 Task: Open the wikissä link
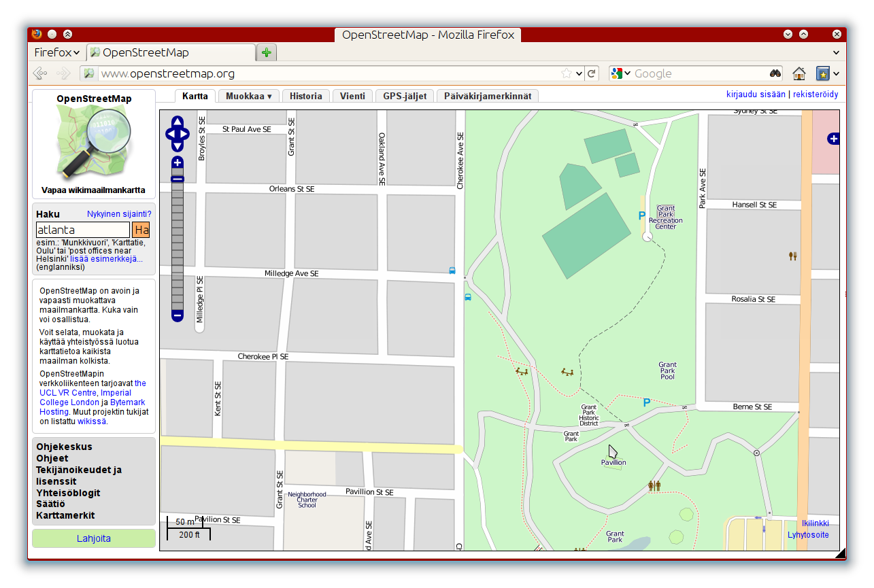[92, 421]
